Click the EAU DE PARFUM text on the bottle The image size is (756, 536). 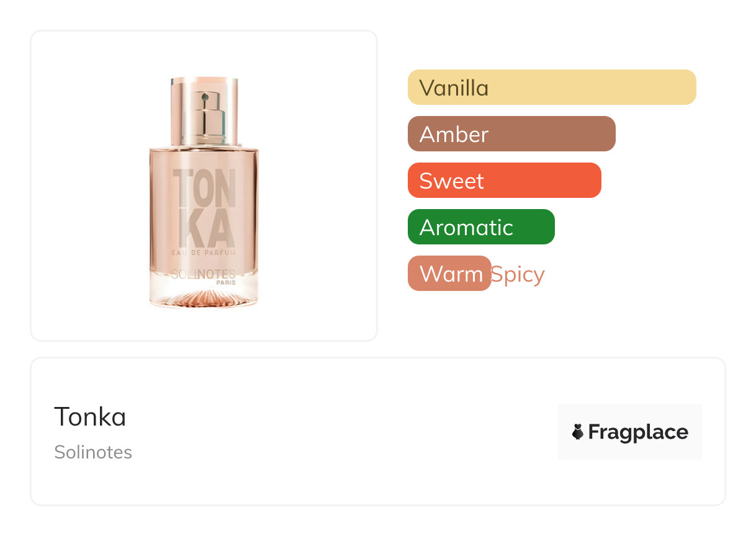tap(204, 252)
